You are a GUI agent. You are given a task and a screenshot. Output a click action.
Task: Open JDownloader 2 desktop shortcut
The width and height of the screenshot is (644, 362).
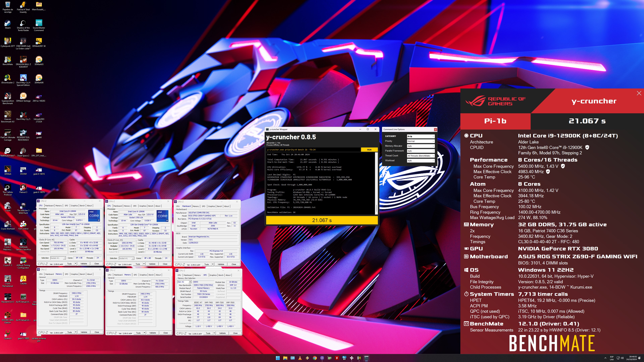(8, 79)
